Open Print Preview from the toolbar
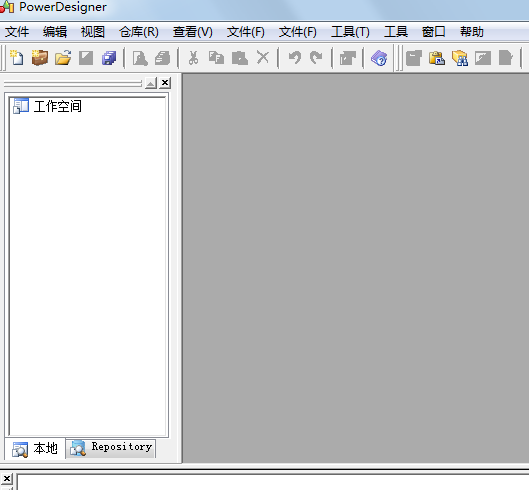529x490 pixels. 140,58
